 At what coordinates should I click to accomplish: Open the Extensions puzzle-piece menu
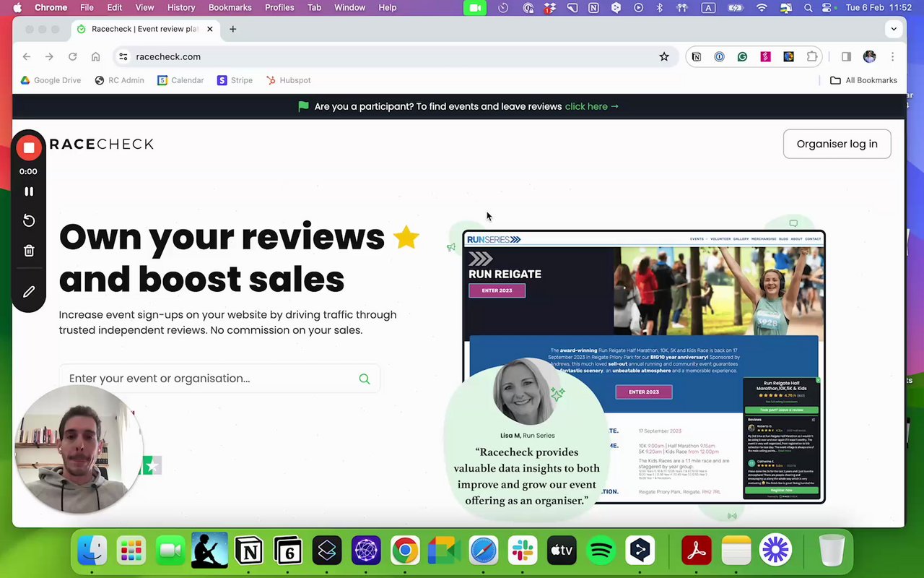pyautogui.click(x=812, y=56)
